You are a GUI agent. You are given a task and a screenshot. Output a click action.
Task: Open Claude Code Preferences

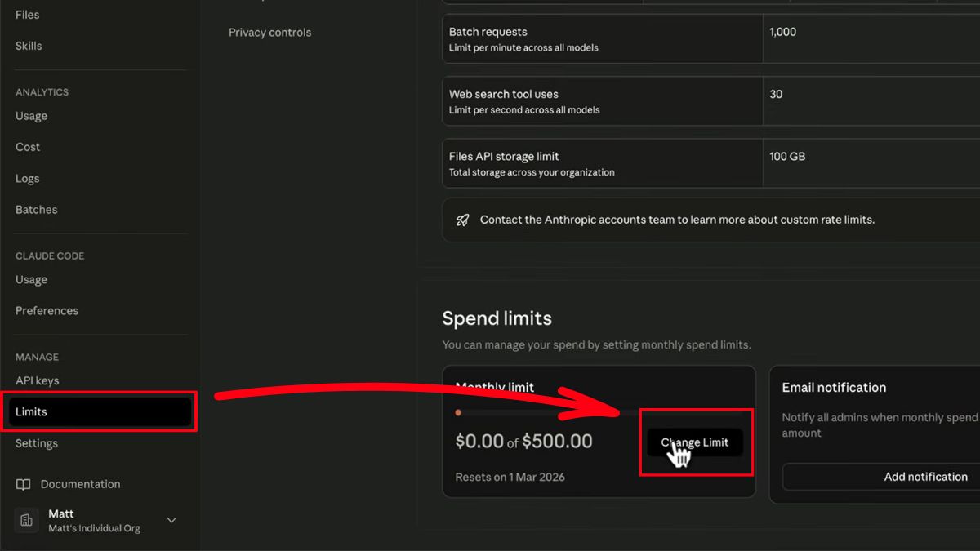pos(47,311)
